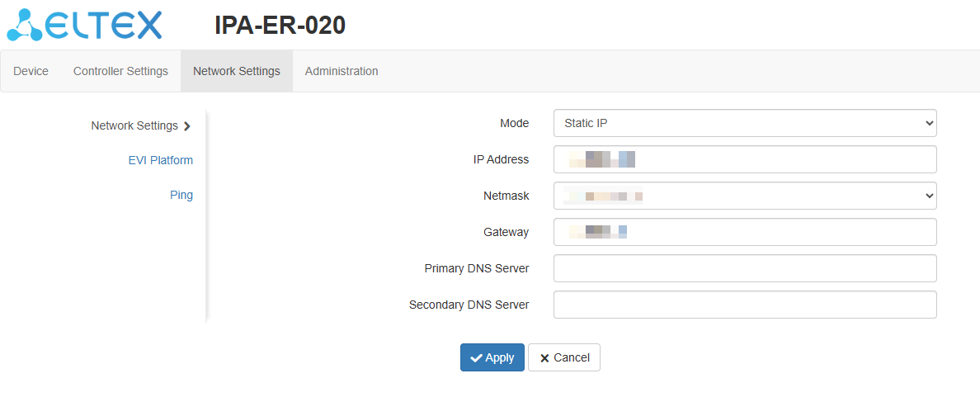
Task: Select the Network Settings top tab
Action: (237, 71)
